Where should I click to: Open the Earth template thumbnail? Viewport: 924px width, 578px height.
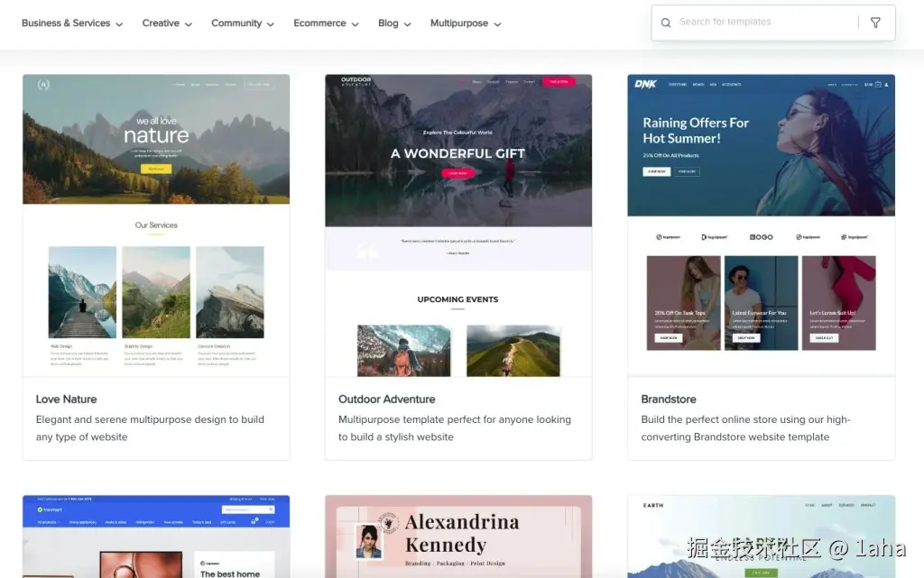coord(762,537)
